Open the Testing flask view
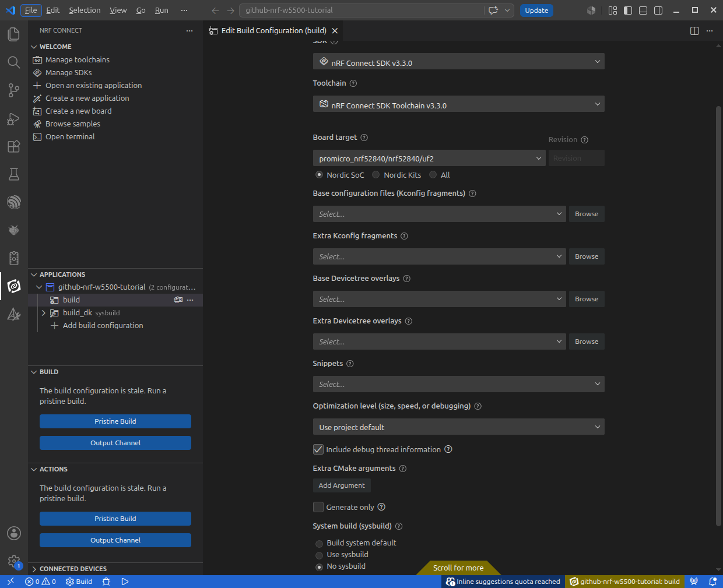Image resolution: width=723 pixels, height=588 pixels. point(14,174)
